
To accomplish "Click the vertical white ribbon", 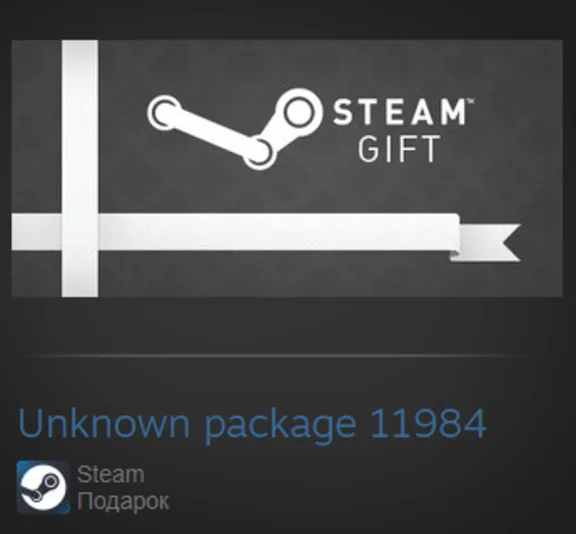I will point(80,169).
